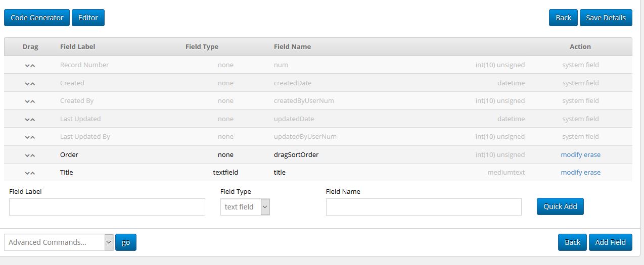Screen dimensions: 644x265
Task: Open the Editor
Action: (88, 18)
